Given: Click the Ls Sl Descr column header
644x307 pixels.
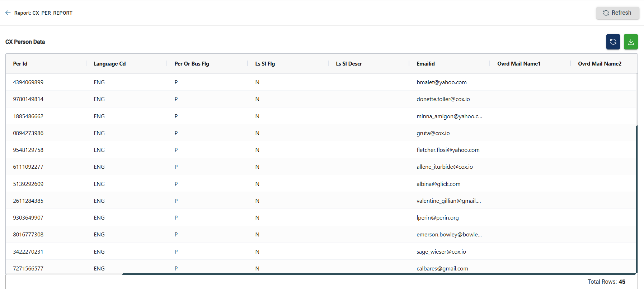Looking at the screenshot, I should tap(349, 64).
